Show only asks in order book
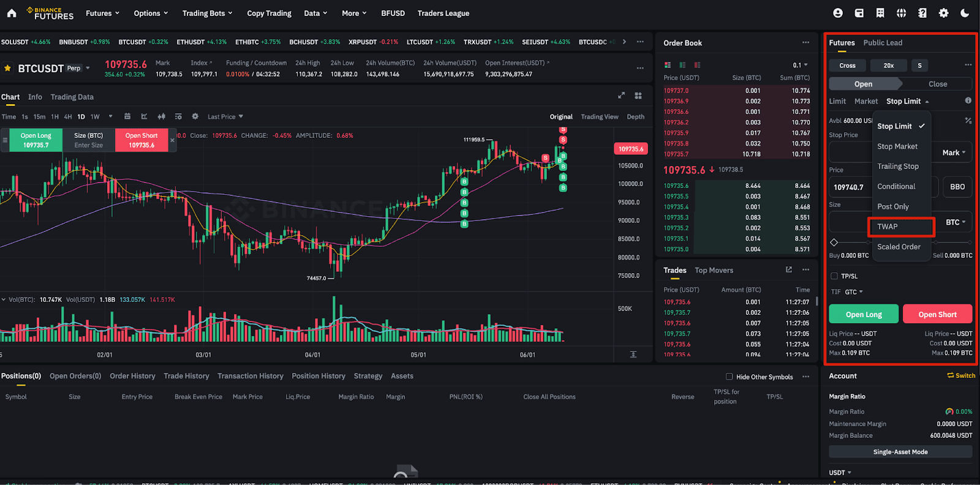980x485 pixels. tap(698, 65)
